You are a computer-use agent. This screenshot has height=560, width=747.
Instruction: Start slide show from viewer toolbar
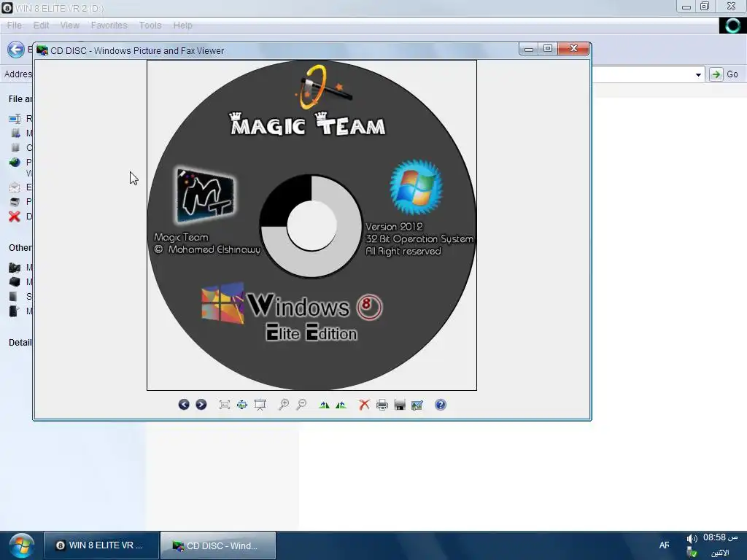pos(260,405)
